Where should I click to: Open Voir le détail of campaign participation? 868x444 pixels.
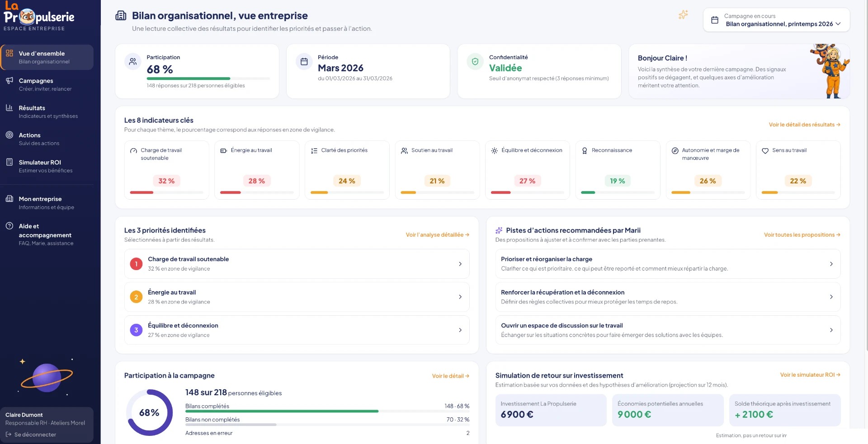(x=450, y=376)
